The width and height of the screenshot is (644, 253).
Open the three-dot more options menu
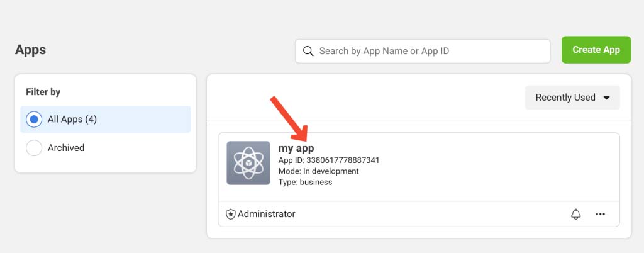601,214
